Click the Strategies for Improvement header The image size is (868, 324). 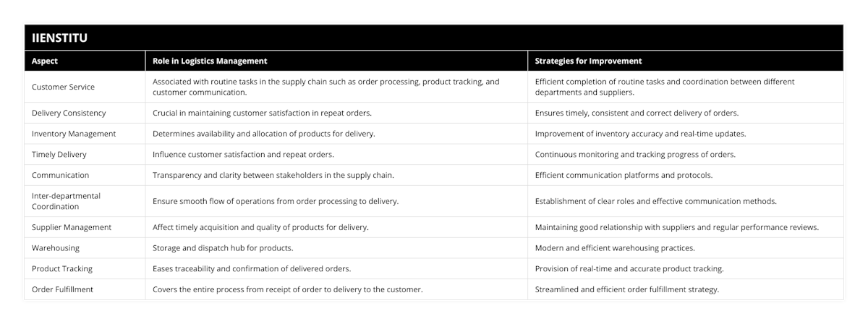(x=588, y=61)
